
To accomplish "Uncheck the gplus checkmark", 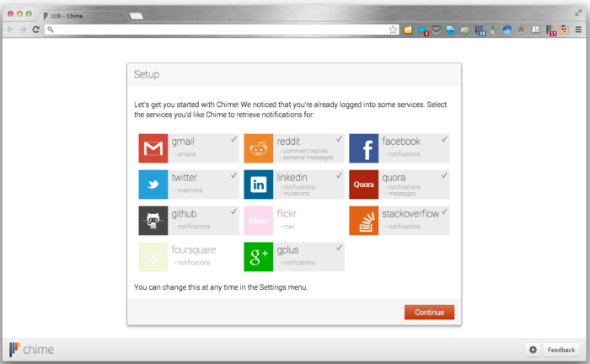I will [339, 248].
